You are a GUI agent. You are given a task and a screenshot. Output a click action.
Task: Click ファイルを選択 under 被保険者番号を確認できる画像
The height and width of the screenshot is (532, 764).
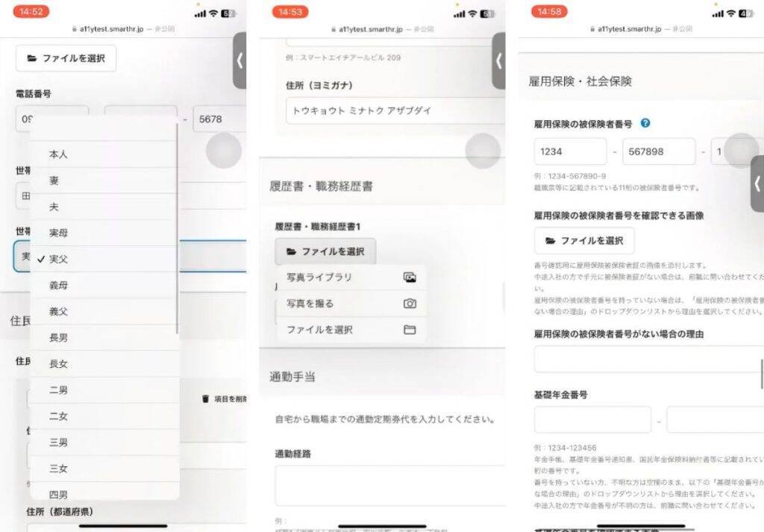pos(584,241)
